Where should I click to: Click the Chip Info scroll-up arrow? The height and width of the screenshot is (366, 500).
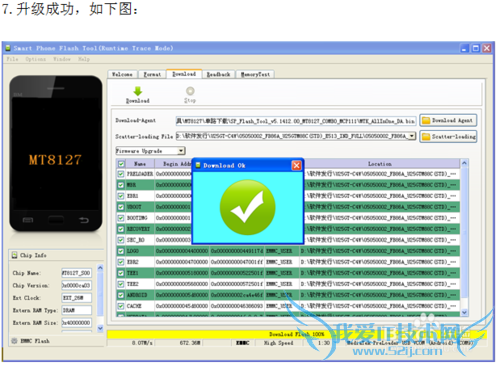[x=100, y=268]
